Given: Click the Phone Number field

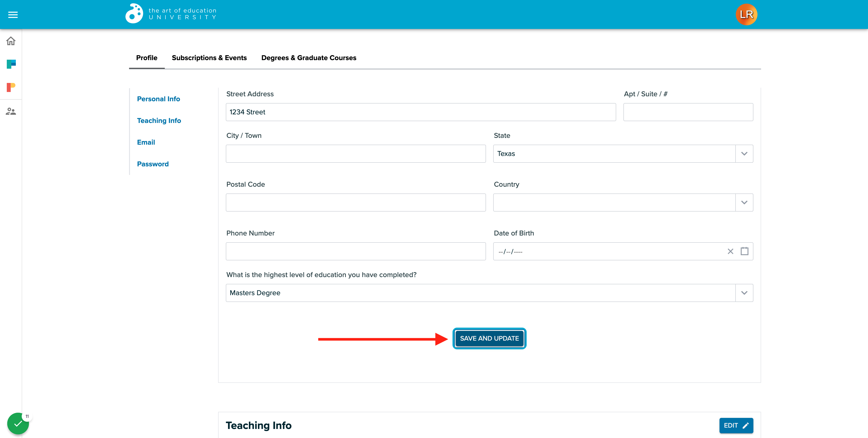Looking at the screenshot, I should (356, 251).
